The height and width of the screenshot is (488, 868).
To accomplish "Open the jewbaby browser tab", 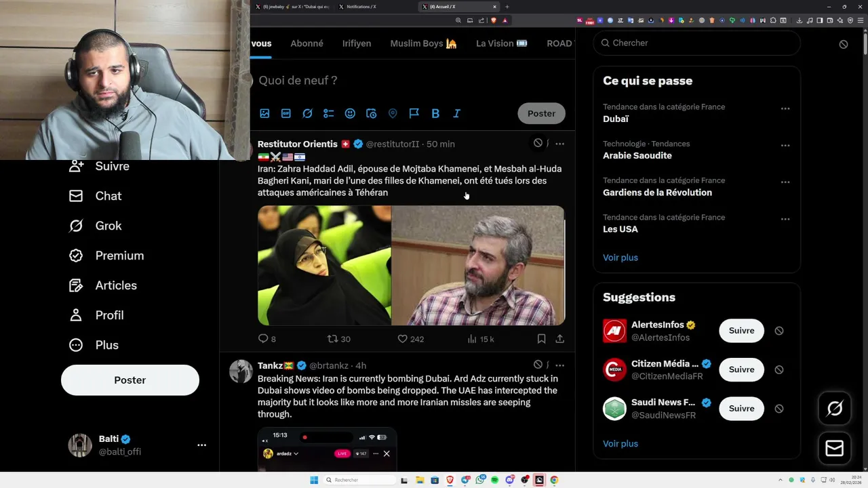I will [x=292, y=7].
